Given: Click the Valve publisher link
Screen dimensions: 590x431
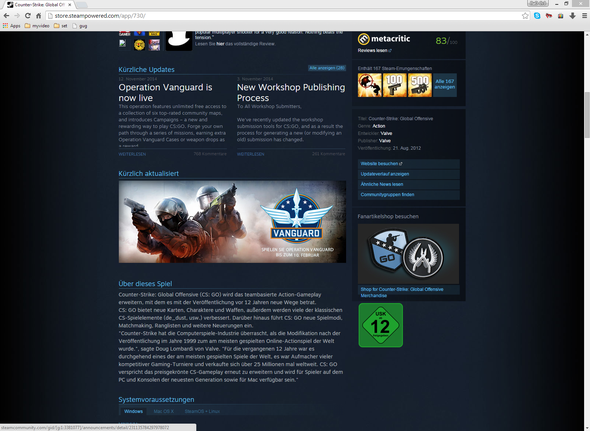Looking at the screenshot, I should click(x=385, y=141).
